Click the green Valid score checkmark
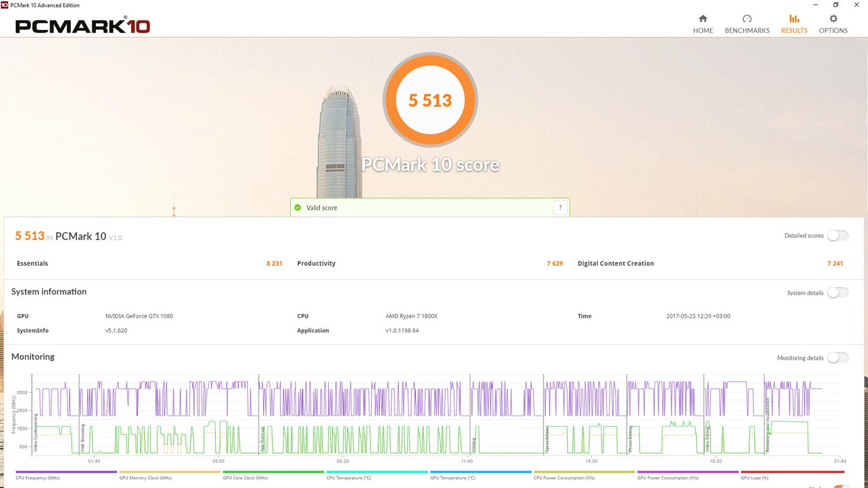 coord(298,208)
